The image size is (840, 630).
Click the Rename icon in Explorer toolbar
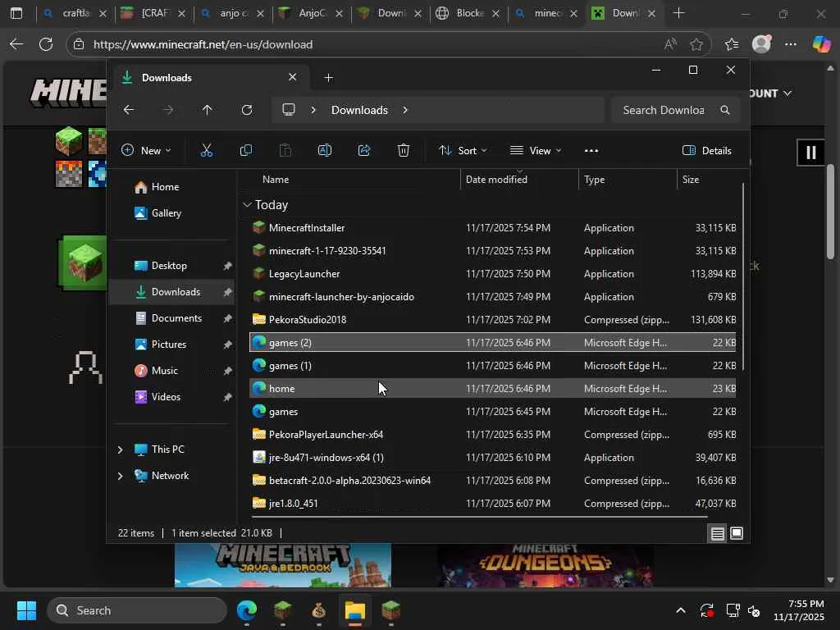coord(325,151)
